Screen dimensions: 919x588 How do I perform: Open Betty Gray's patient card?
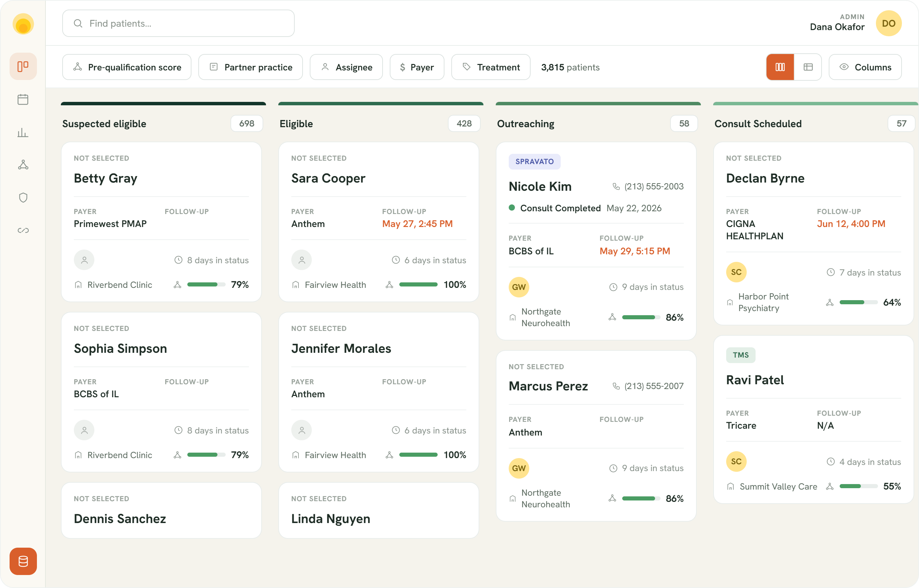[x=161, y=222]
